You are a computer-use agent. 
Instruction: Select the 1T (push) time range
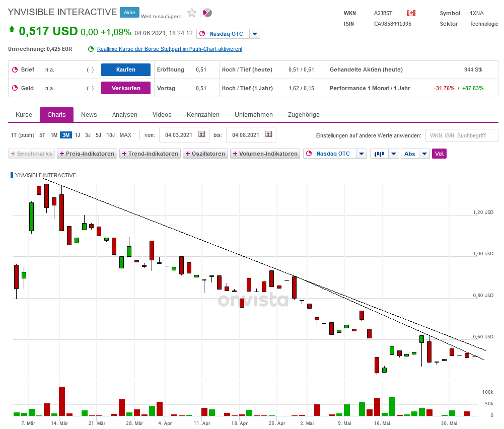[x=23, y=135]
